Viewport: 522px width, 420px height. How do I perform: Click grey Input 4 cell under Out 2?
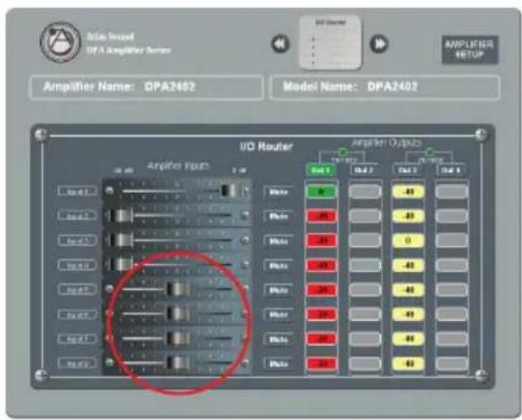[365, 265]
